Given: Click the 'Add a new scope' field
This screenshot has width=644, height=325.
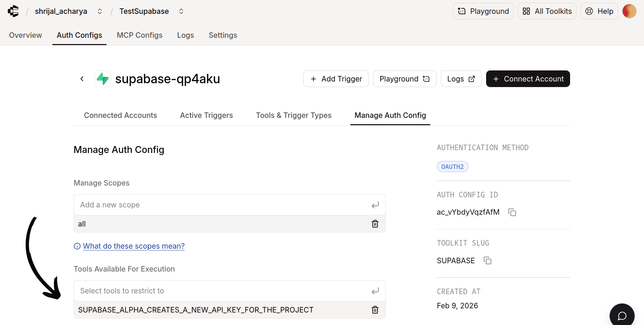Looking at the screenshot, I should click(222, 205).
